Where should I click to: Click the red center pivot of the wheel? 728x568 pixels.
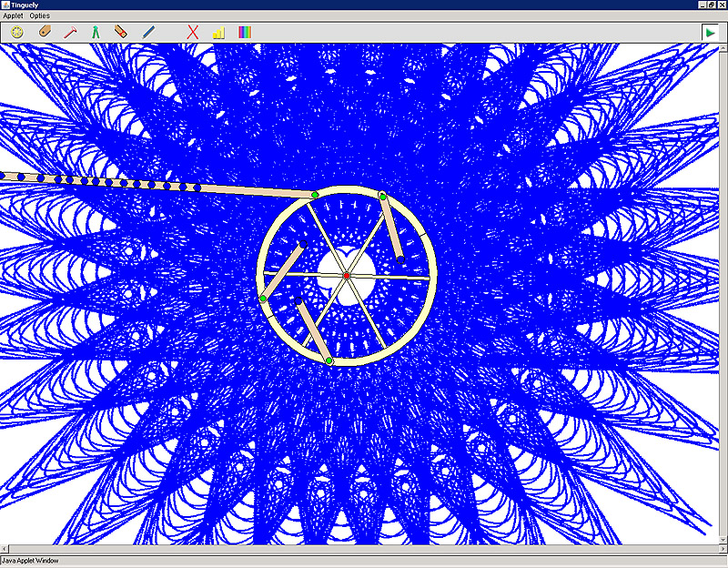pos(347,275)
